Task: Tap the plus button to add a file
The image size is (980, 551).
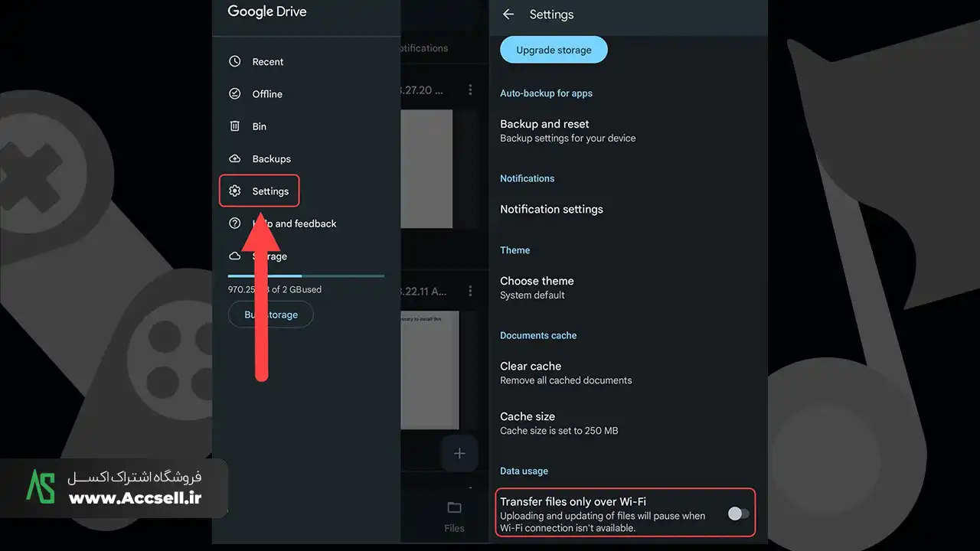Action: 459,454
